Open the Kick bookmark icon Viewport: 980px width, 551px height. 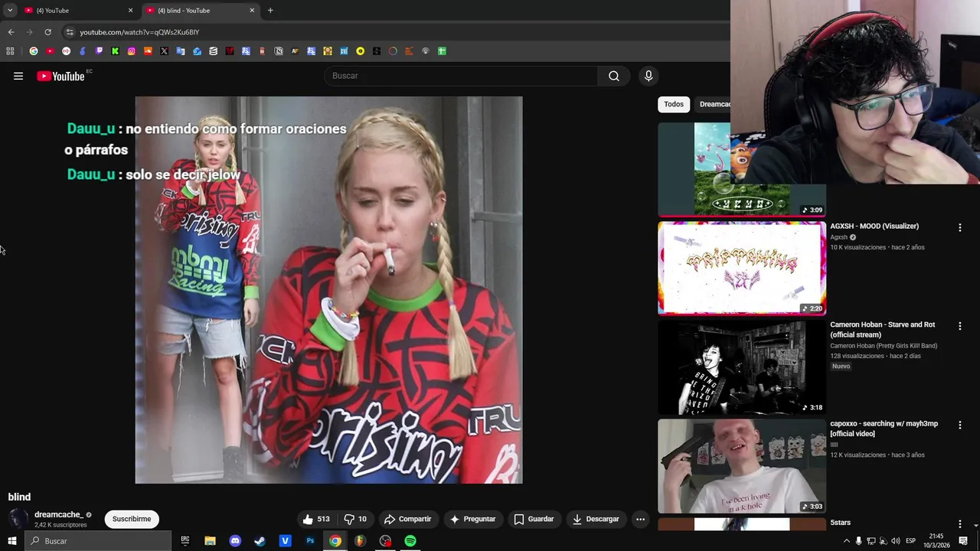[x=115, y=51]
